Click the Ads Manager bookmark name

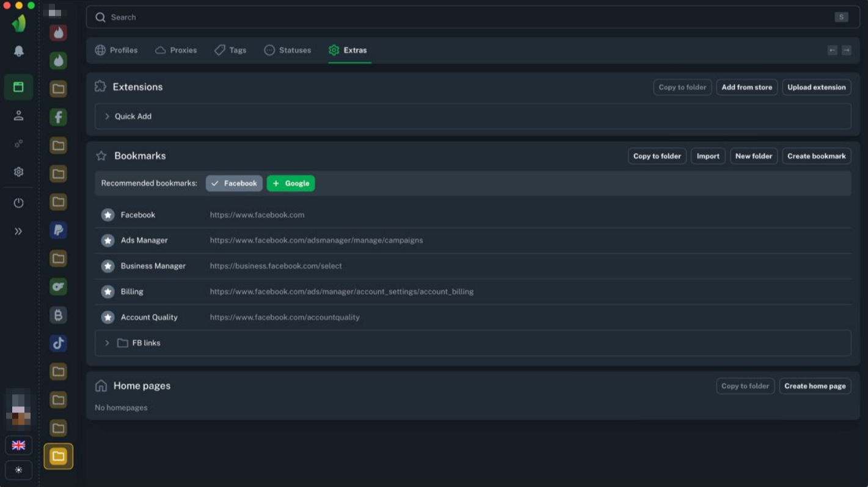click(144, 240)
